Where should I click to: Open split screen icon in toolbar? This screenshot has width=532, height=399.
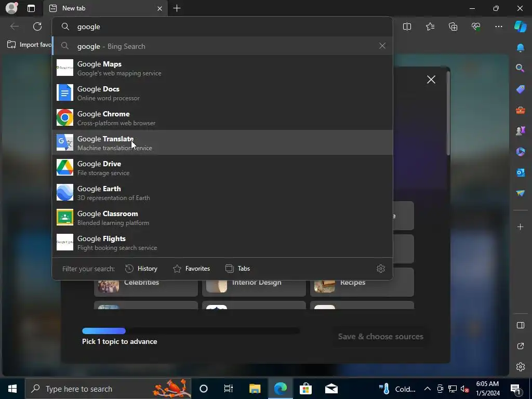407,26
